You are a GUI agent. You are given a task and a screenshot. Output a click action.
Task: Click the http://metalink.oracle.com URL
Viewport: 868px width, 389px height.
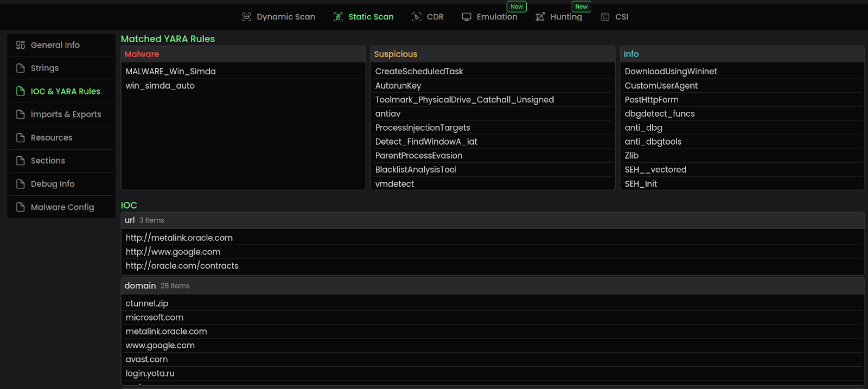pos(179,238)
